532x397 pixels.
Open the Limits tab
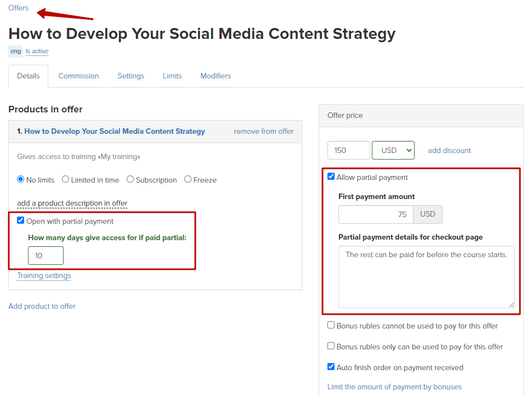pyautogui.click(x=172, y=76)
